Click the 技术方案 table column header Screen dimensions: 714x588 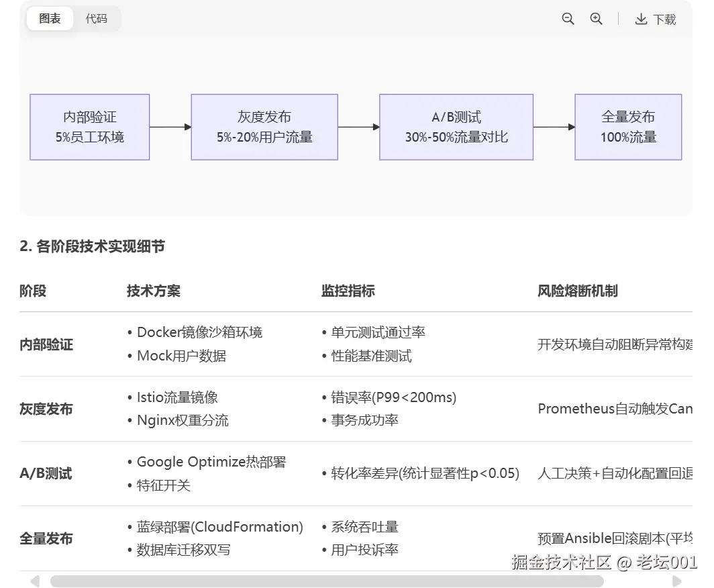154,291
